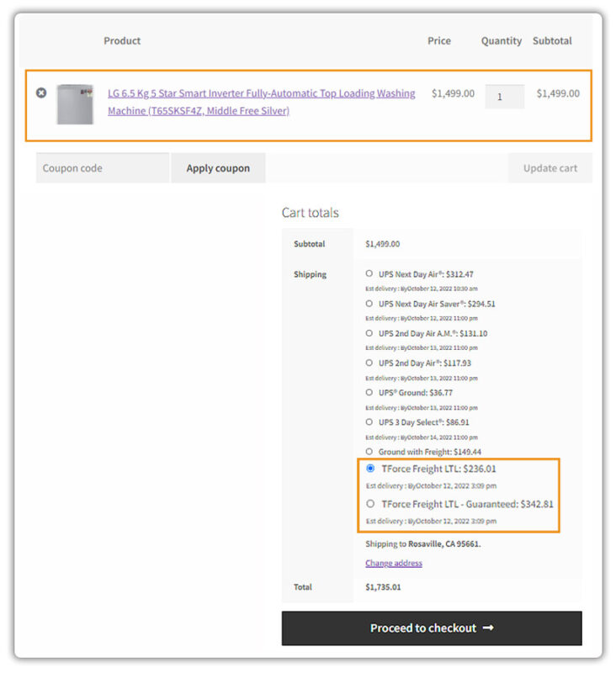
Task: Select Ground with Freight $149.44
Action: [369, 452]
